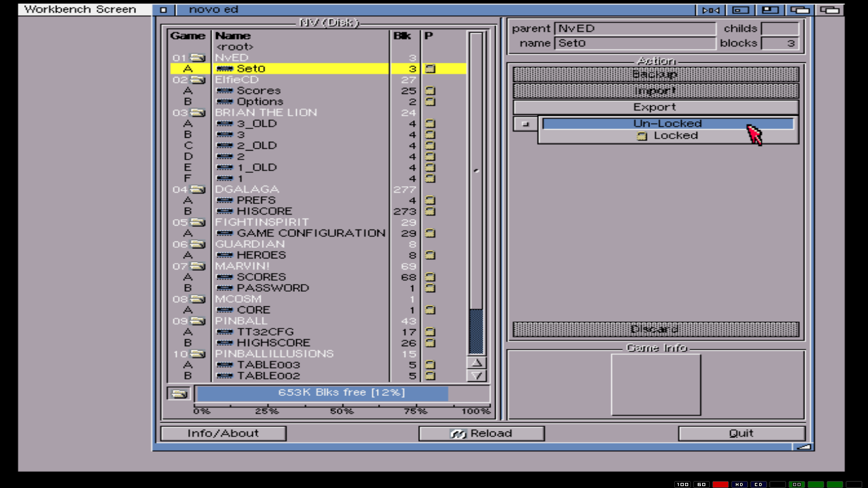Screen dimensions: 868x488
Task: Choose Locked from the popup menu
Action: [x=667, y=135]
